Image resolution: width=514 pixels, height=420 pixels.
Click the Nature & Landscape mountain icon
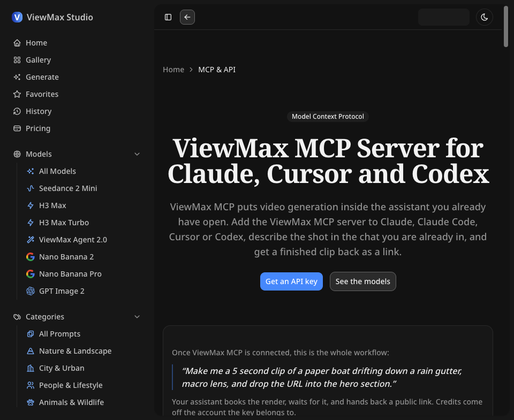31,351
